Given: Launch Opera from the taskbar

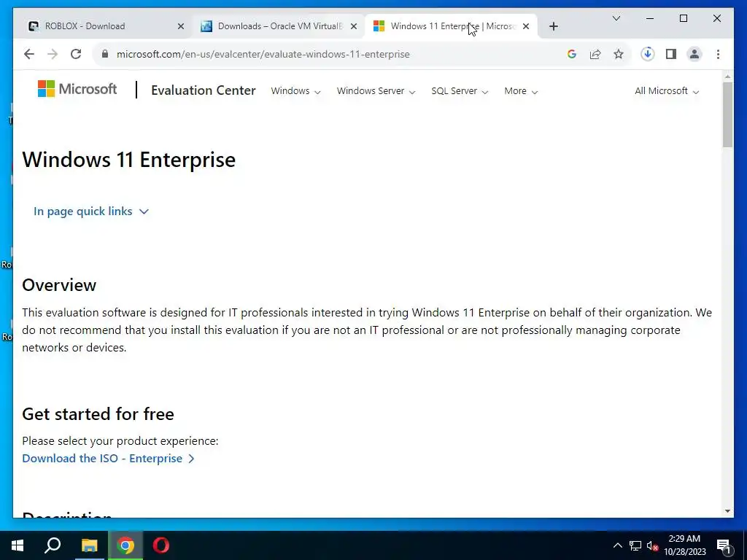Looking at the screenshot, I should click(x=161, y=545).
